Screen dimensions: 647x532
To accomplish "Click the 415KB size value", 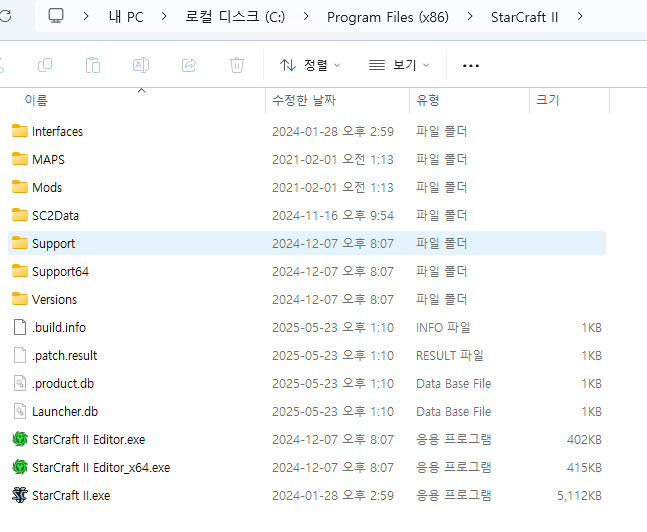I will pos(584,468).
